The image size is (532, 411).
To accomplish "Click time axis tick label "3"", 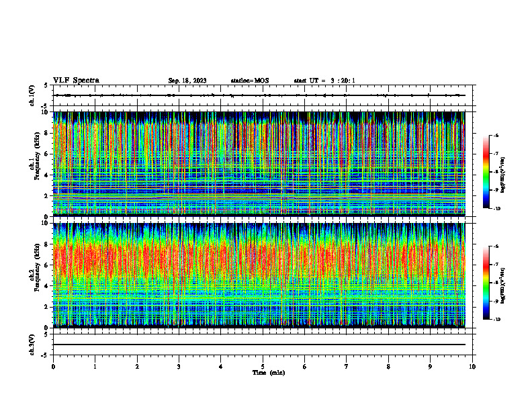I will tap(179, 367).
